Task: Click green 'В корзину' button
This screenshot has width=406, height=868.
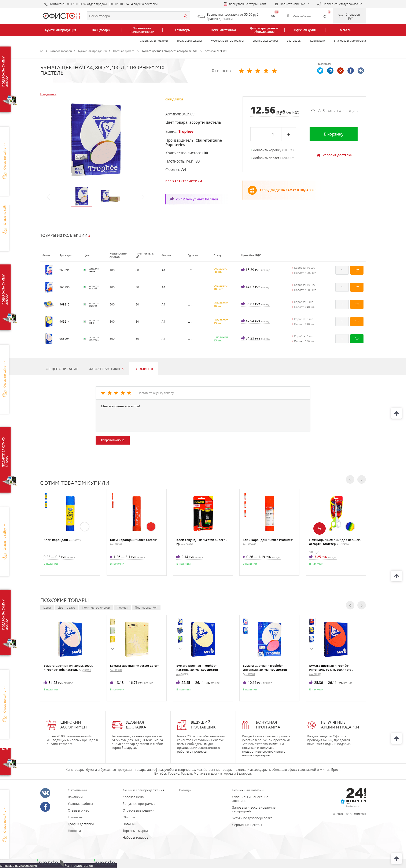Action: [333, 134]
